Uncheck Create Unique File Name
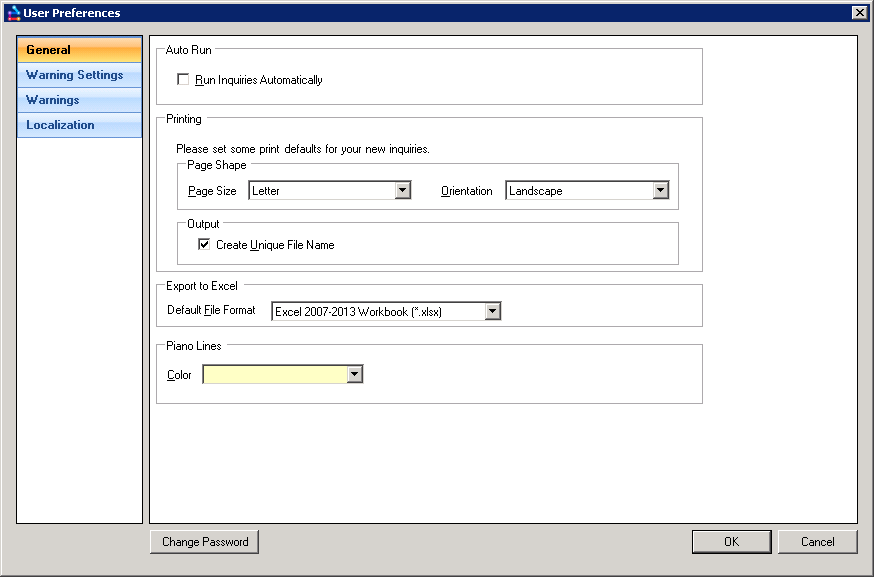Viewport: 874px width, 577px height. coord(204,245)
